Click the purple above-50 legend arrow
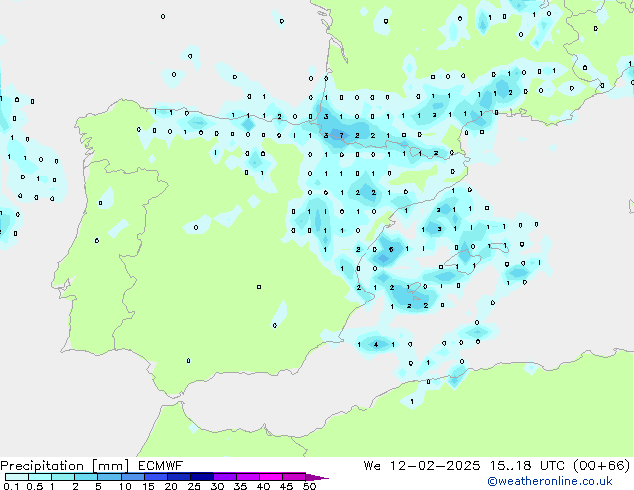This screenshot has height=490, width=634. [317, 477]
